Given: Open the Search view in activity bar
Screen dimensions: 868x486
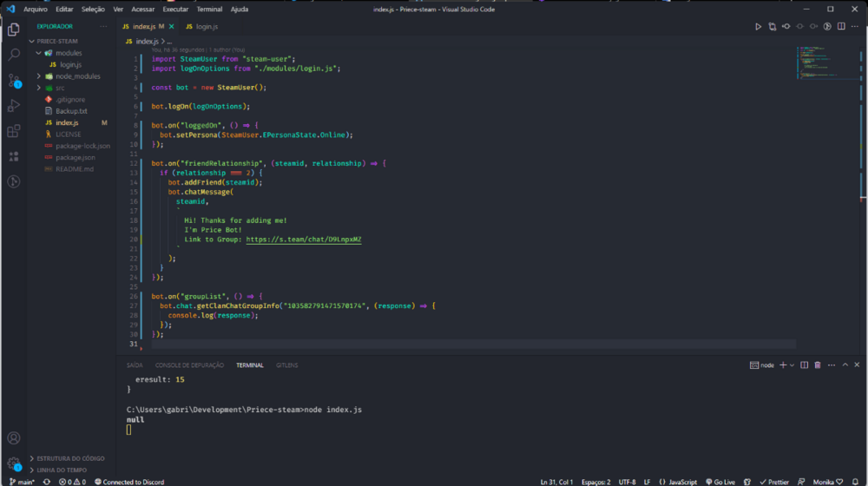Looking at the screenshot, I should [14, 55].
